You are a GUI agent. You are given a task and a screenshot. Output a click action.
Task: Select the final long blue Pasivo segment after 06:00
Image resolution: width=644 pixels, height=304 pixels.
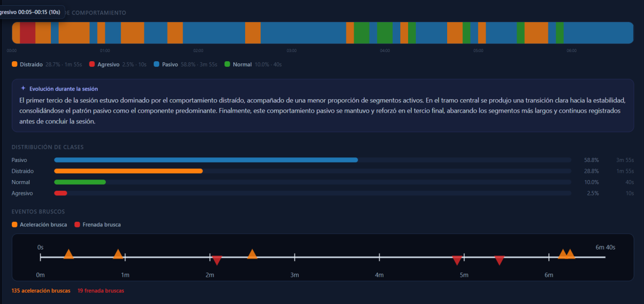point(598,33)
